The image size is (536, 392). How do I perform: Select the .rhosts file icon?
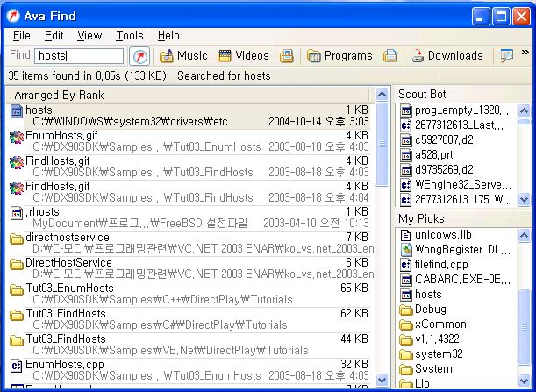coord(17,213)
